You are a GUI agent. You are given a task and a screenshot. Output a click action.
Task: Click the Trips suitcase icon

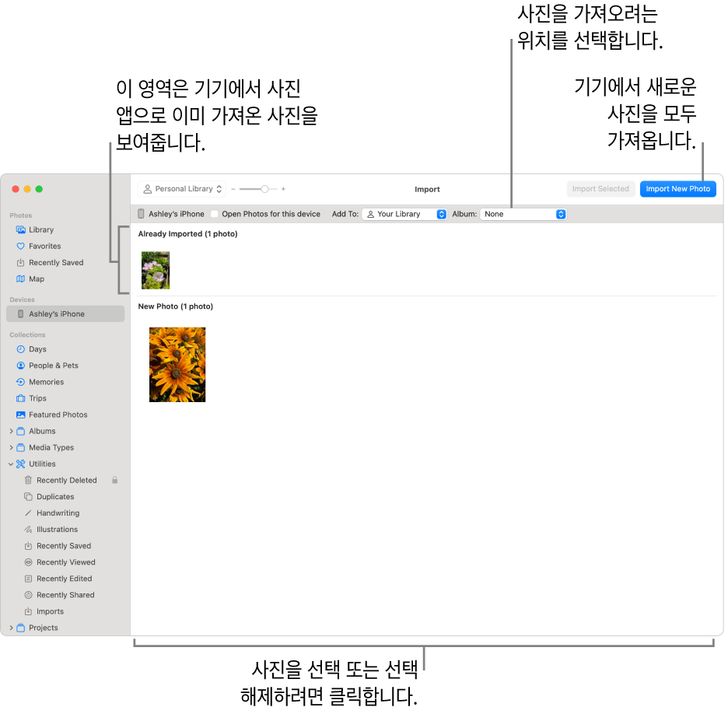pyautogui.click(x=20, y=399)
